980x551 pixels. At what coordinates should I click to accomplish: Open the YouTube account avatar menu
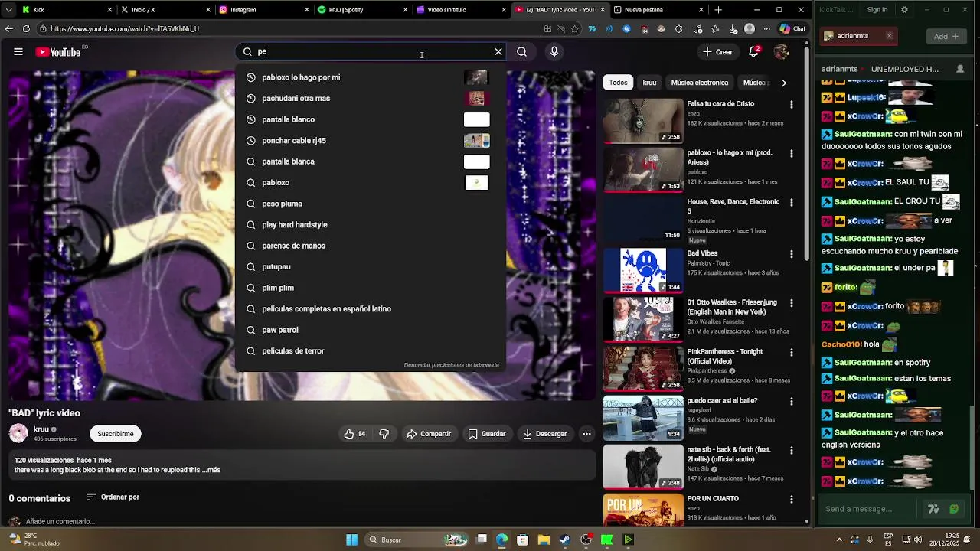781,52
